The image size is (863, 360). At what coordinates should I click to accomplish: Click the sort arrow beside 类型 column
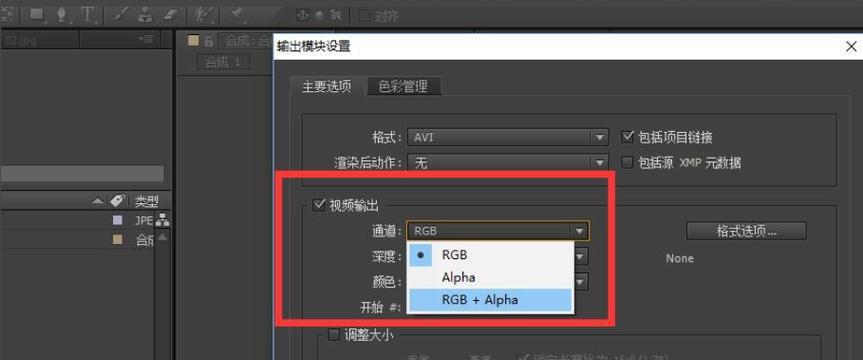[x=97, y=201]
